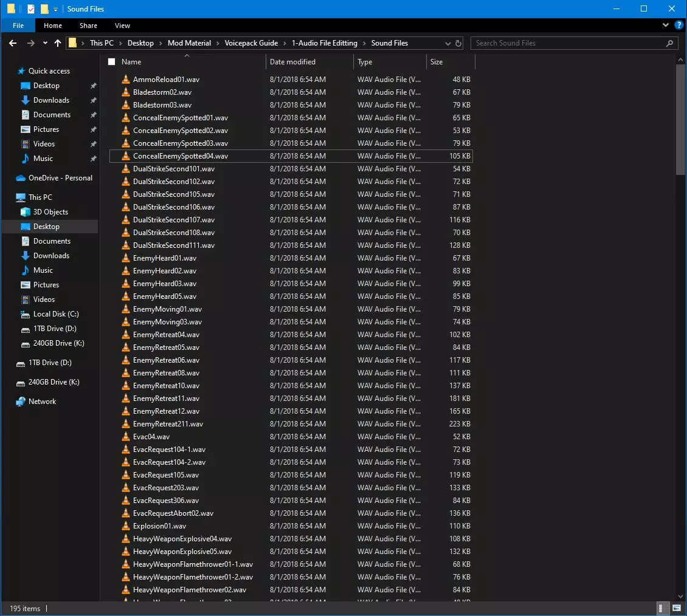This screenshot has height=616, width=687.
Task: Click VLC icon of AmmoReload01.wav
Action: click(x=126, y=79)
